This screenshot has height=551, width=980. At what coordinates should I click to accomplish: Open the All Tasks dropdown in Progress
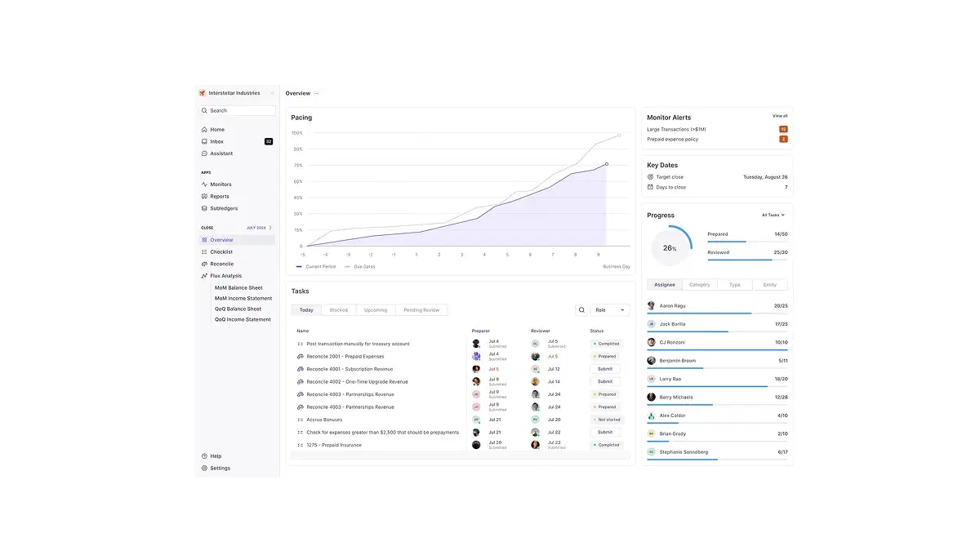coord(773,216)
